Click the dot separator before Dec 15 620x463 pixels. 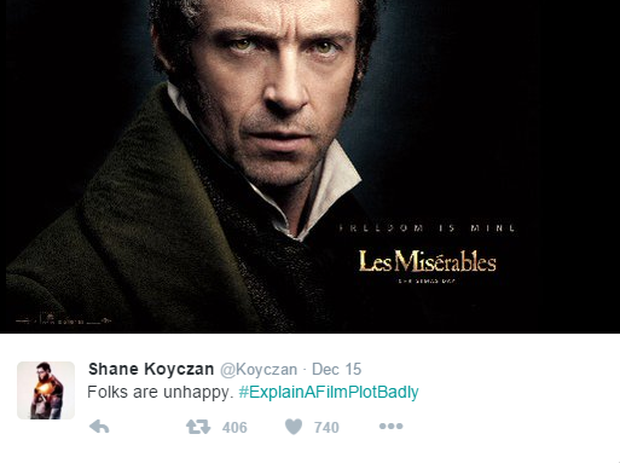click(305, 370)
